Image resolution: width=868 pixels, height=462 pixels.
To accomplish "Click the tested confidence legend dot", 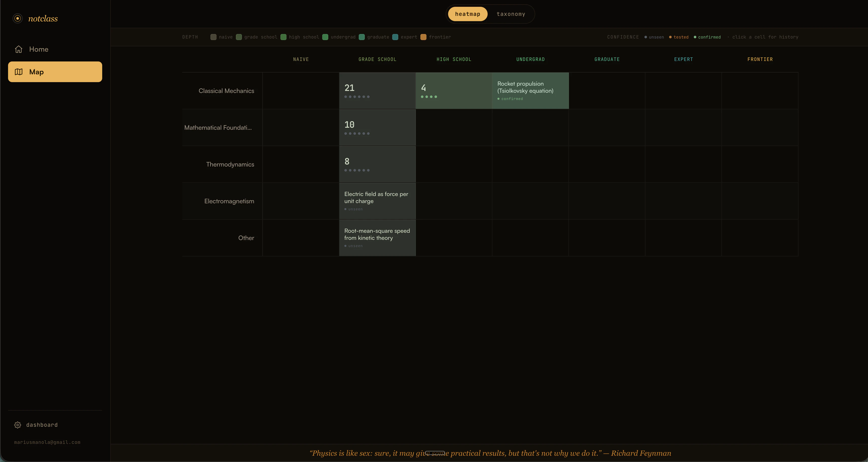I will coord(671,37).
